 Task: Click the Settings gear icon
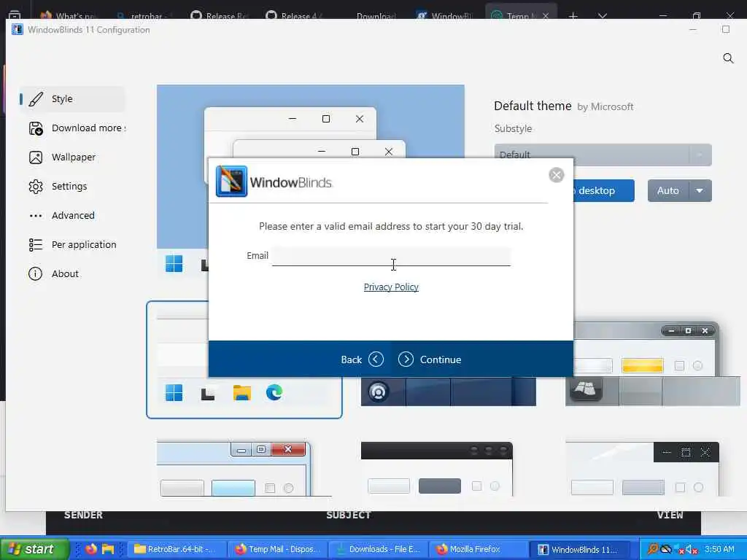click(36, 186)
